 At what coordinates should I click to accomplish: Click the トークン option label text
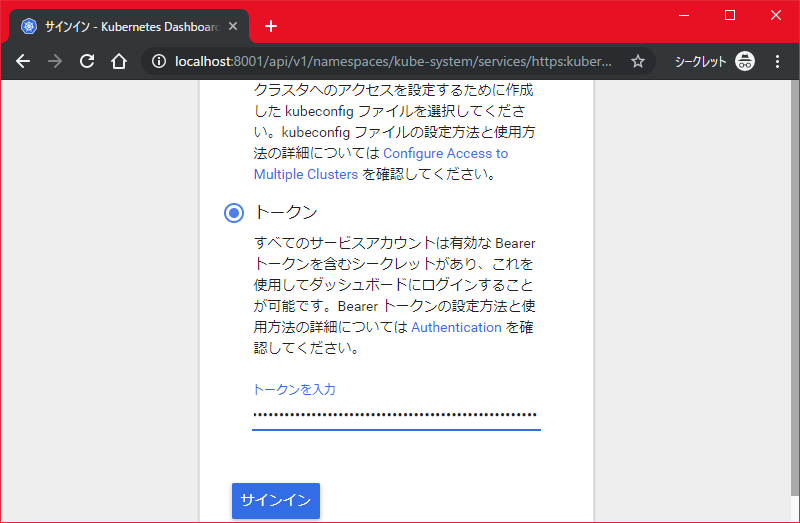click(x=286, y=212)
